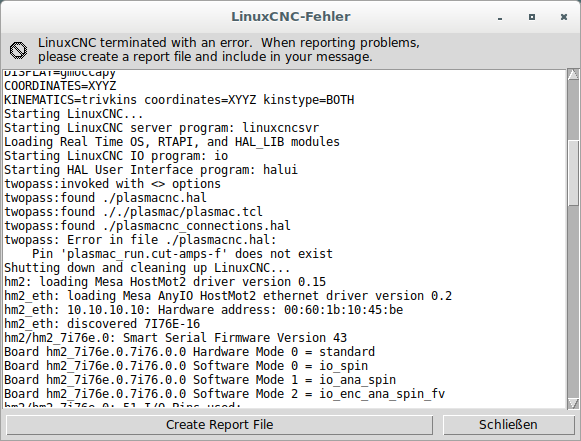Click the Schließen button
Screen dimensions: 581x441
click(x=508, y=425)
